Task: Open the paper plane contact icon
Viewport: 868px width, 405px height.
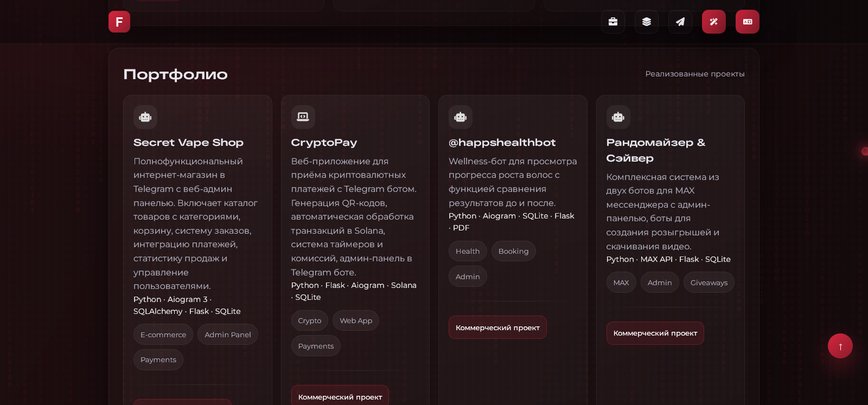Action: pyautogui.click(x=680, y=22)
